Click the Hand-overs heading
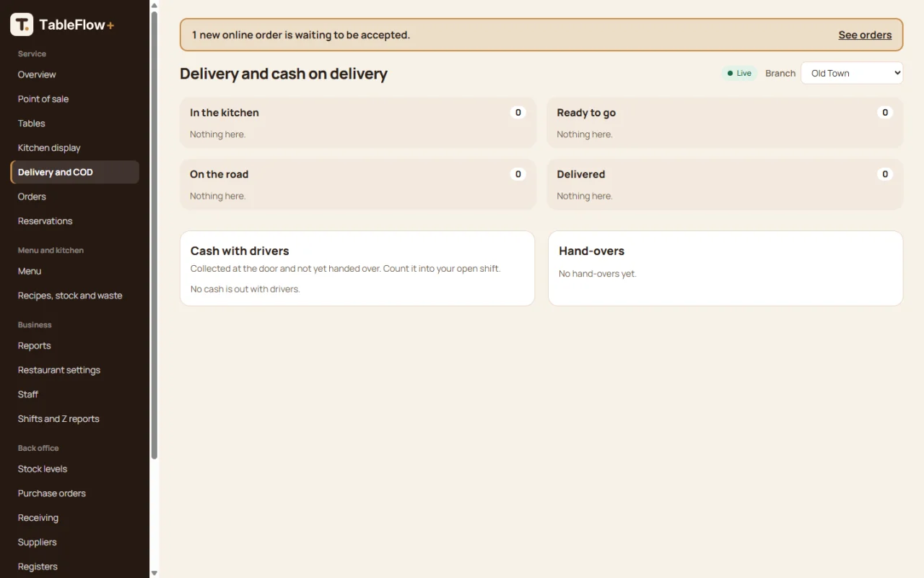This screenshot has height=578, width=924. (592, 251)
